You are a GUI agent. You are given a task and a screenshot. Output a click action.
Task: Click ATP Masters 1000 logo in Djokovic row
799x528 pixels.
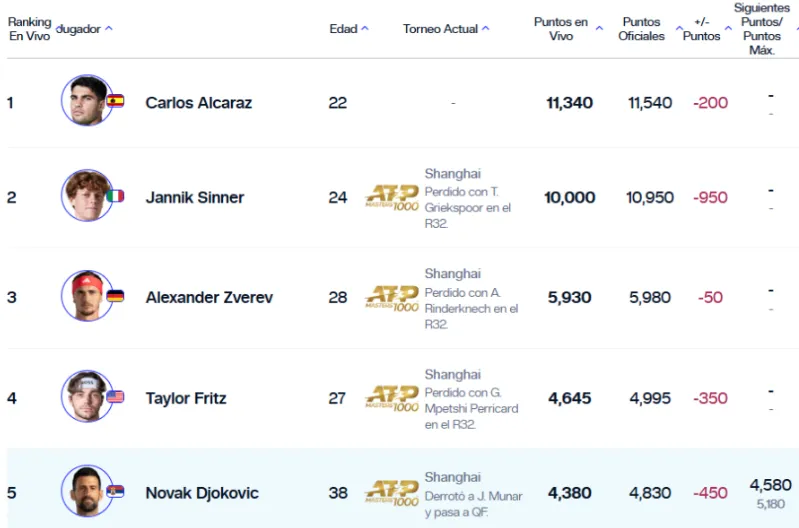click(392, 492)
